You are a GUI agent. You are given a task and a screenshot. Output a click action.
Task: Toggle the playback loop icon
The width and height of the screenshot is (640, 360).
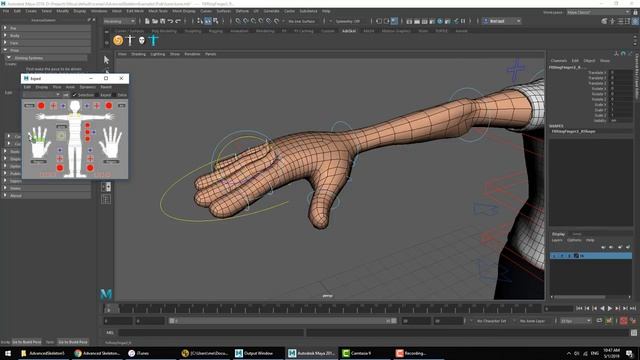599,321
